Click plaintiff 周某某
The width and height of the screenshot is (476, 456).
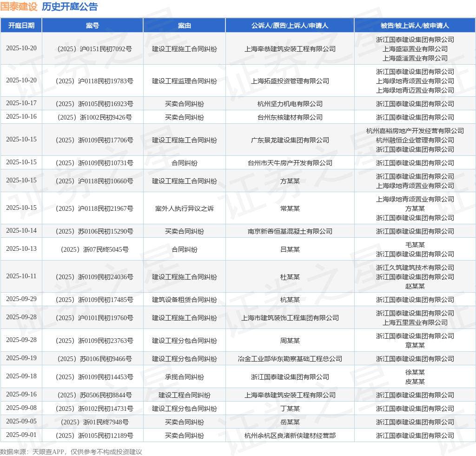(290, 341)
